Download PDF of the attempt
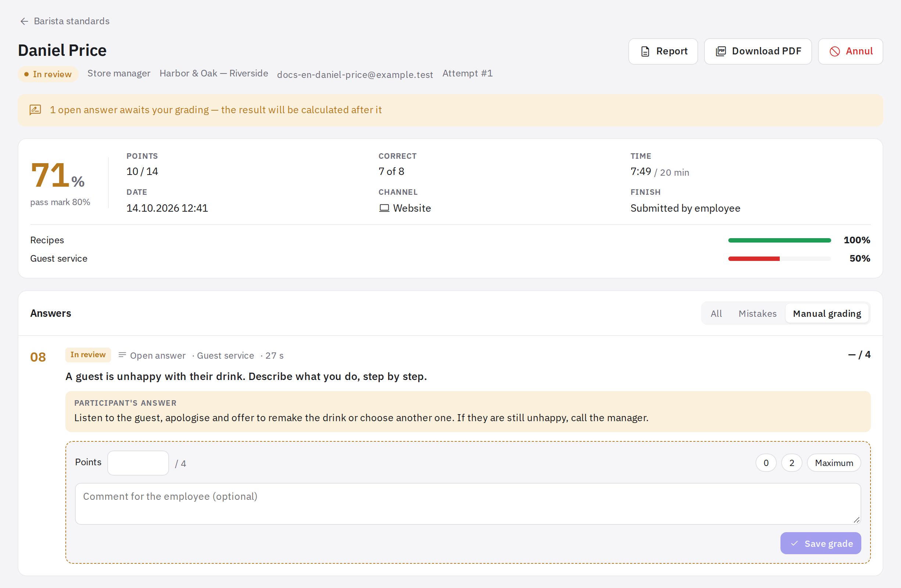901x588 pixels. point(758,51)
